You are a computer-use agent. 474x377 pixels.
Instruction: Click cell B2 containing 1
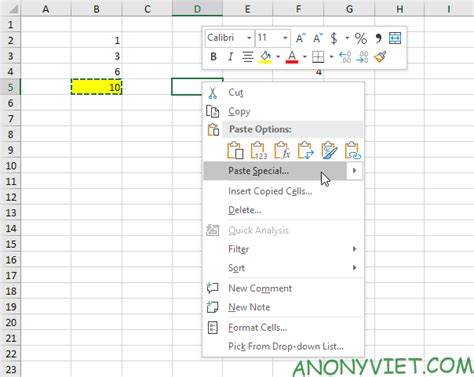pyautogui.click(x=97, y=40)
